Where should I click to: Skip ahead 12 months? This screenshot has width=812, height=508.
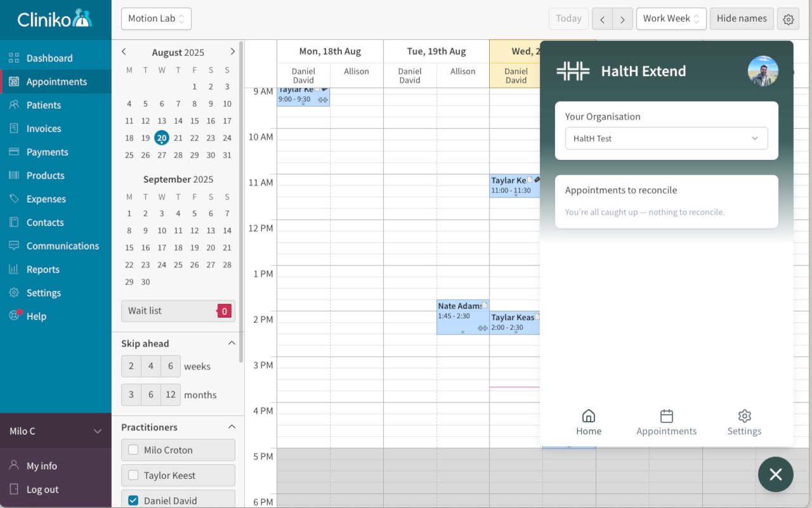tap(171, 395)
